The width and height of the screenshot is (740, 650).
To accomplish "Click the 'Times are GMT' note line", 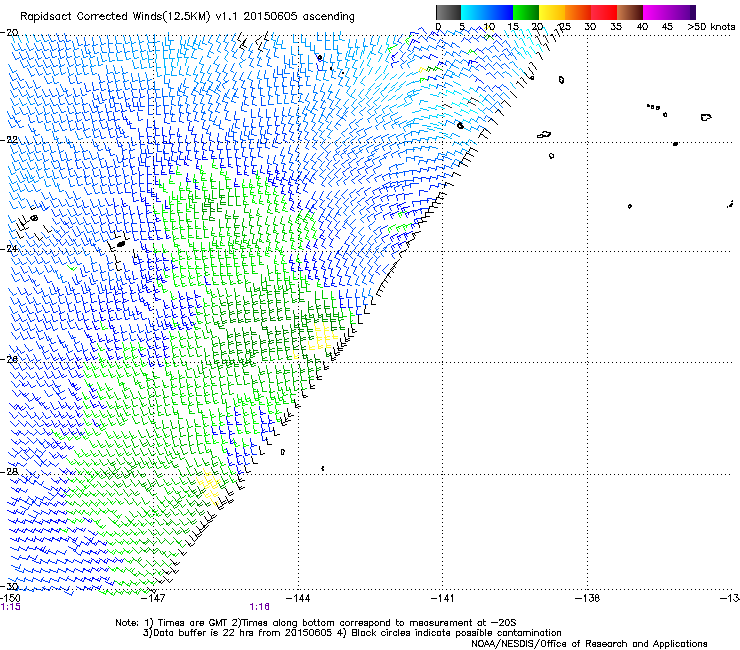I will [316, 623].
